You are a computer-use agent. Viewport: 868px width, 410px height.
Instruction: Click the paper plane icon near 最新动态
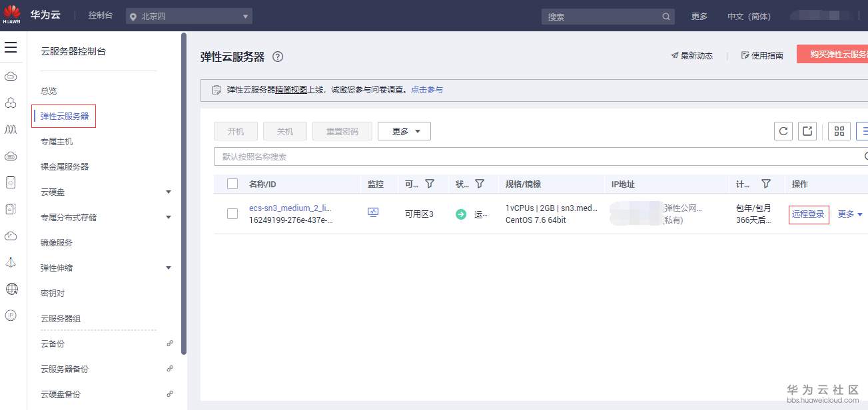tap(675, 56)
